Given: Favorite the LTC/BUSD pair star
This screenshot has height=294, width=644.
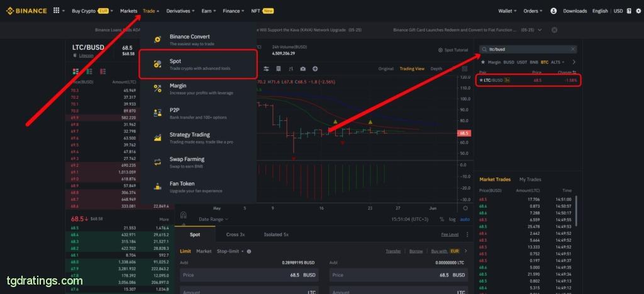Looking at the screenshot, I should tap(481, 80).
